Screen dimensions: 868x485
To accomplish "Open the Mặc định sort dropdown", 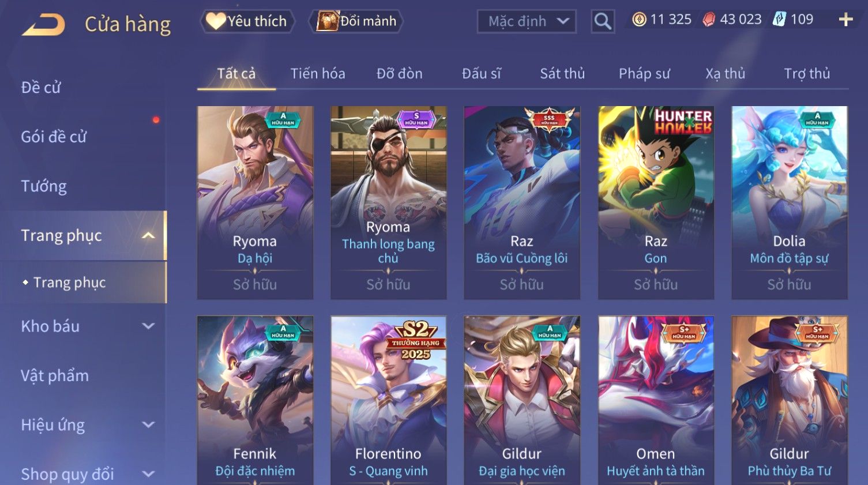I will coord(527,21).
